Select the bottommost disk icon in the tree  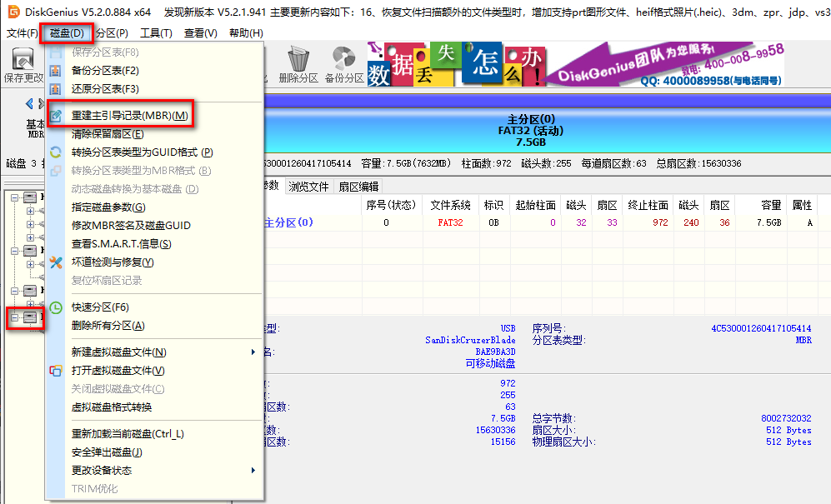(x=30, y=317)
